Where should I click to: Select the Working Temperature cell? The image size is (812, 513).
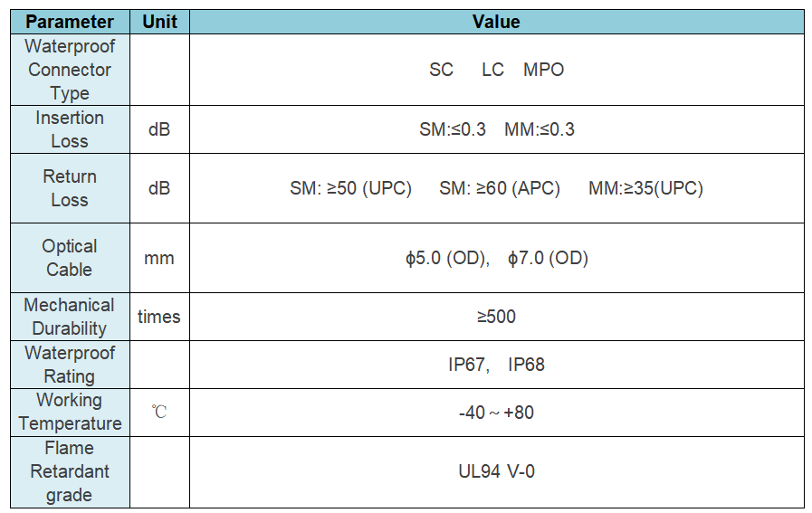coord(70,412)
